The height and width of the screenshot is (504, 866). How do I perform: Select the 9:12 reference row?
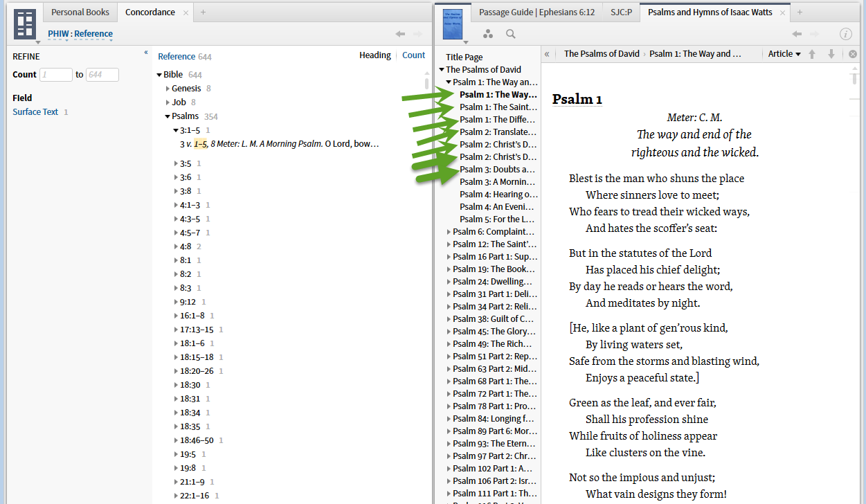[188, 302]
